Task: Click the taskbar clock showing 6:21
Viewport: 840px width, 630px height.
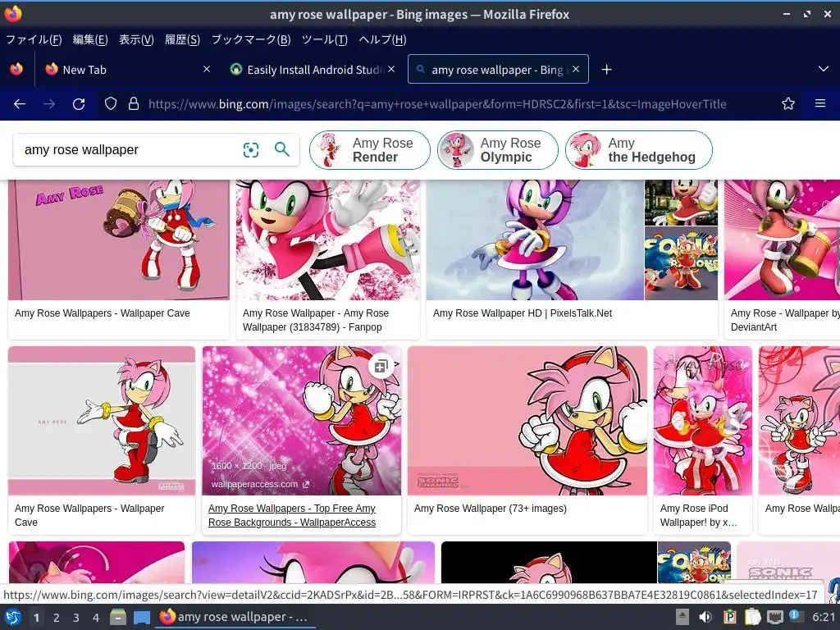Action: click(824, 617)
